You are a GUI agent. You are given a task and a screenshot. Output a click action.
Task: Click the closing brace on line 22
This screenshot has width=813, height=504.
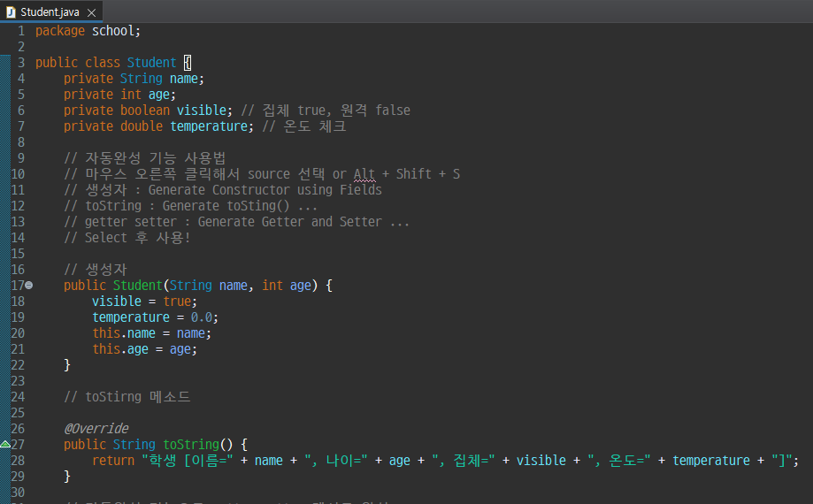coord(67,365)
